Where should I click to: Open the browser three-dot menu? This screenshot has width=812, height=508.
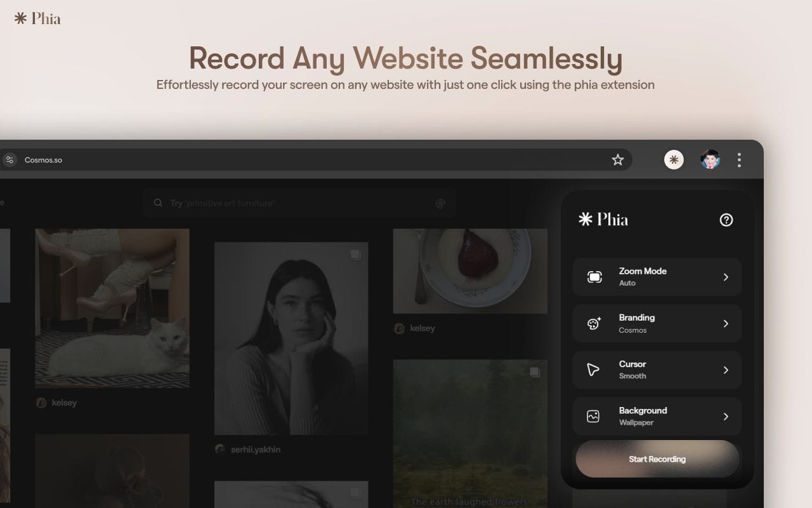coord(739,160)
